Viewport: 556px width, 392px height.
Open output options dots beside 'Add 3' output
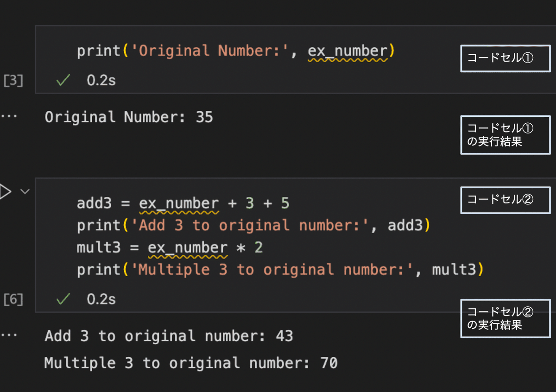point(8,336)
